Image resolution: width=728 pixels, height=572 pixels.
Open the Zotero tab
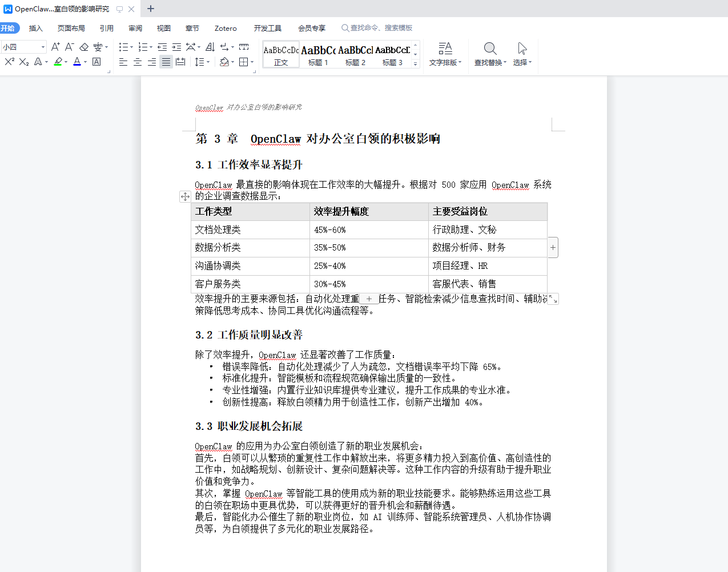click(x=226, y=28)
